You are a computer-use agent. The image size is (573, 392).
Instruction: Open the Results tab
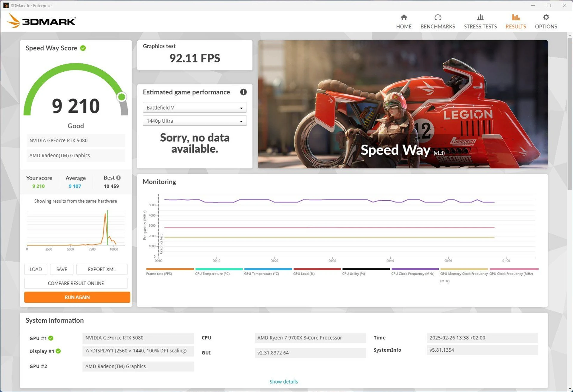[515, 21]
